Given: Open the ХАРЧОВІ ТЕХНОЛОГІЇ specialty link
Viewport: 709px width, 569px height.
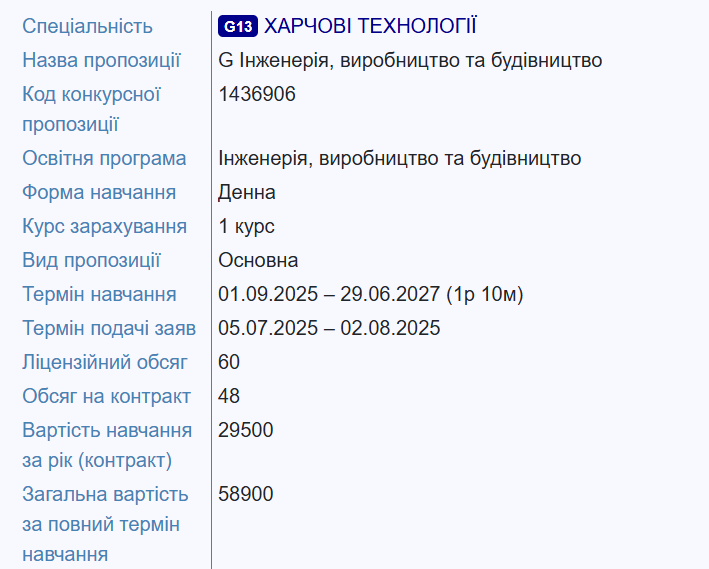Looking at the screenshot, I should [370, 26].
